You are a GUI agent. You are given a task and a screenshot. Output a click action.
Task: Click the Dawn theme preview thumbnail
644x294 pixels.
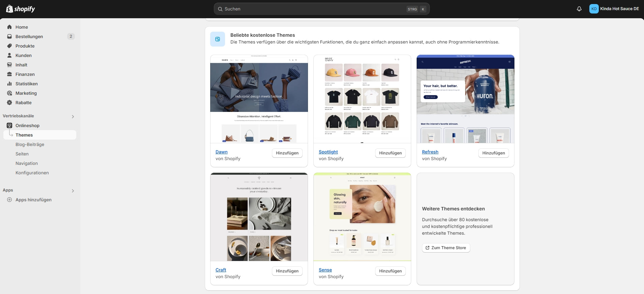tap(259, 99)
